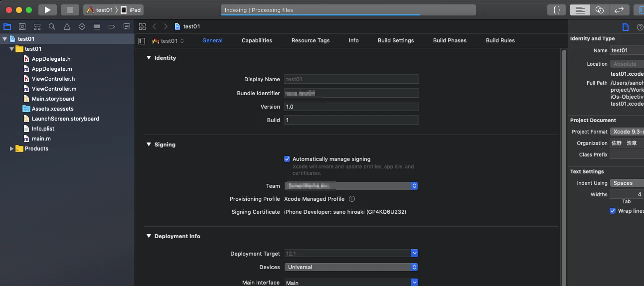Collapse the Deployment Info section
Viewport: 644px width, 286px height.
pyautogui.click(x=149, y=236)
